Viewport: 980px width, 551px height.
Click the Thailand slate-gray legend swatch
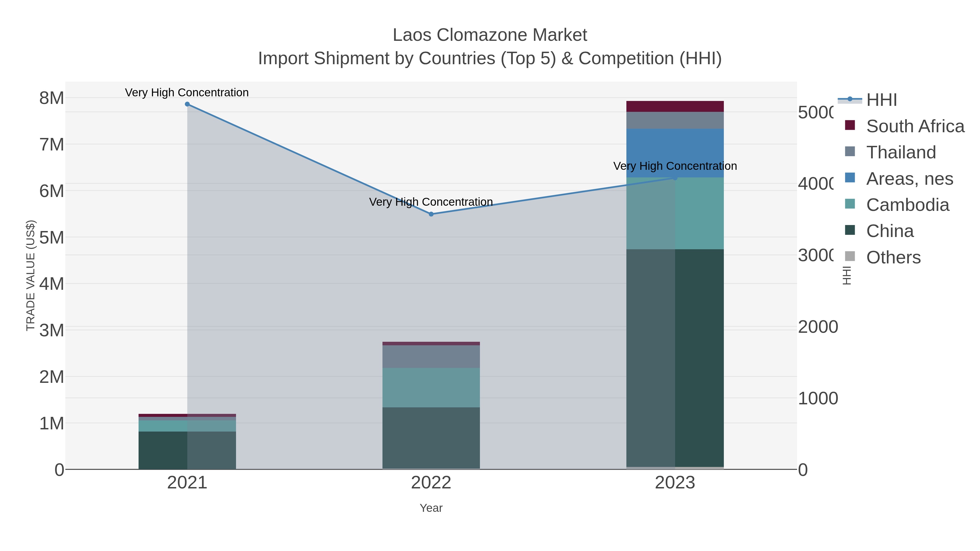tap(850, 151)
